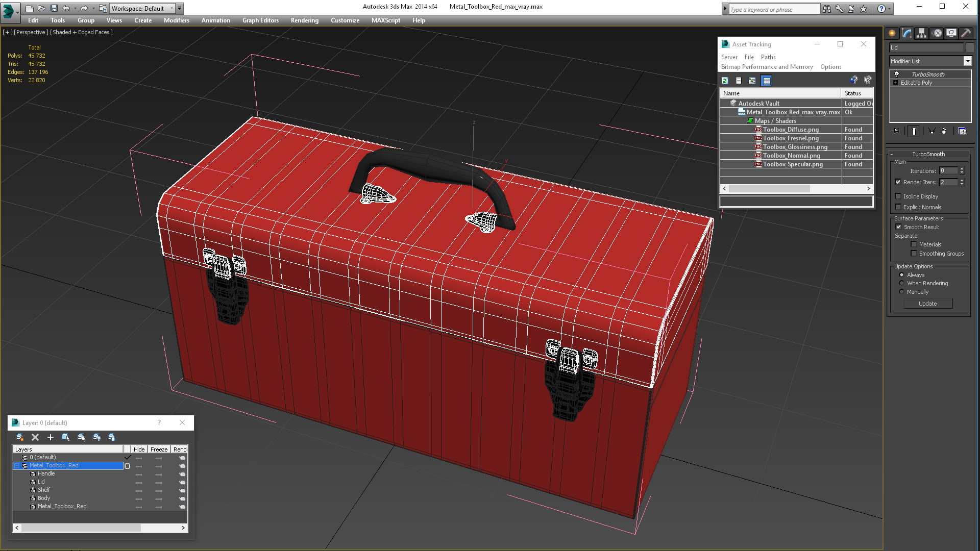Click Remove Modifier trash icon under stack
The height and width of the screenshot is (551, 980).
pos(944,131)
